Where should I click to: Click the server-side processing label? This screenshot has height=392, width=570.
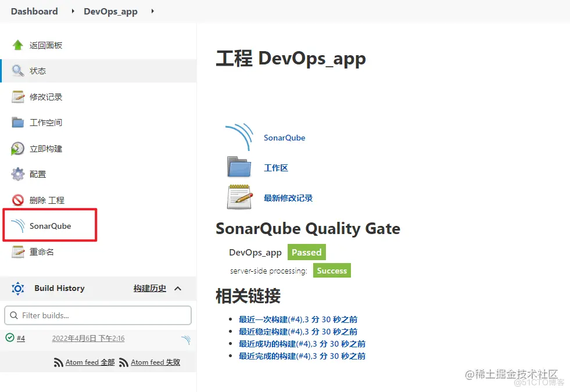click(268, 271)
